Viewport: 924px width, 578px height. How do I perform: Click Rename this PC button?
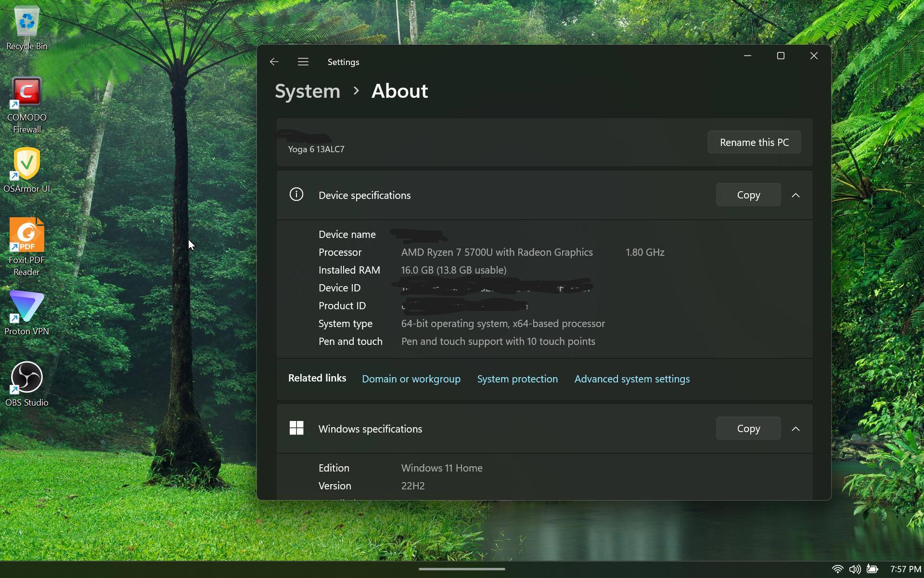point(754,143)
